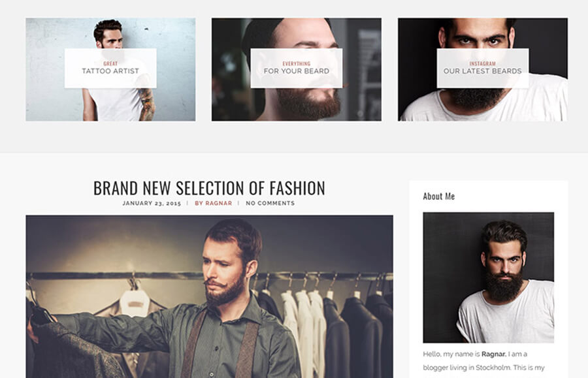Open the Great Tattoo Artist banner

coord(110,69)
